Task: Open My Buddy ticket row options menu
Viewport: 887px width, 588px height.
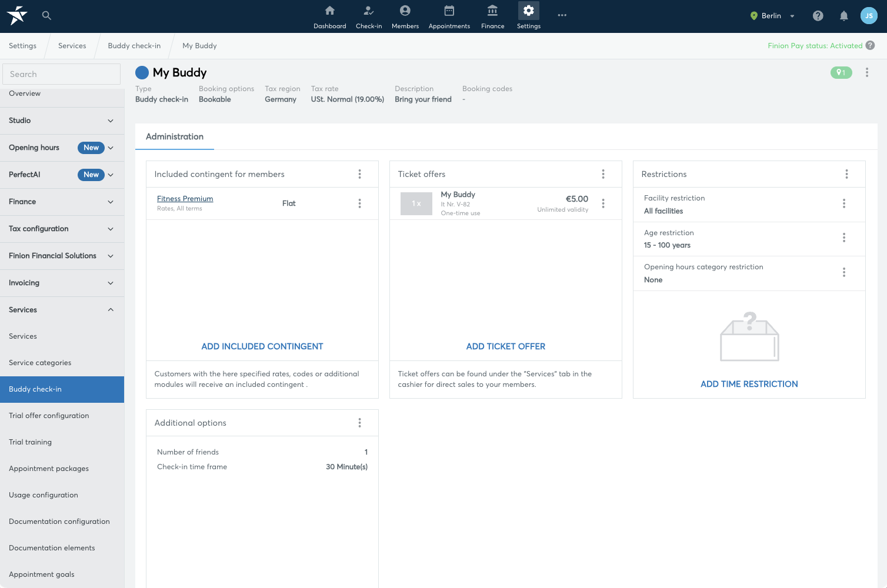Action: (603, 203)
